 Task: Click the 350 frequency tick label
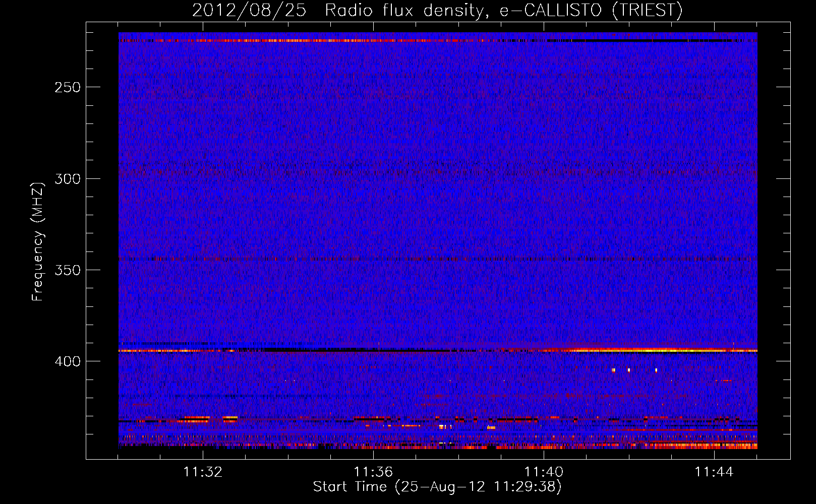[x=68, y=270]
